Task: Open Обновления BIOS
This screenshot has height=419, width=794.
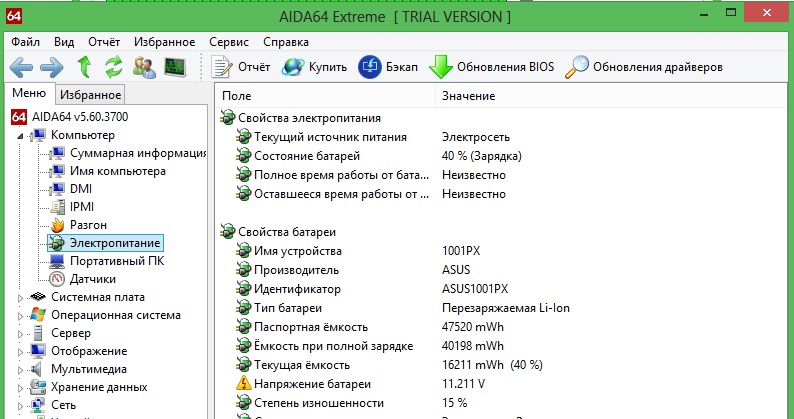Action: tap(491, 67)
